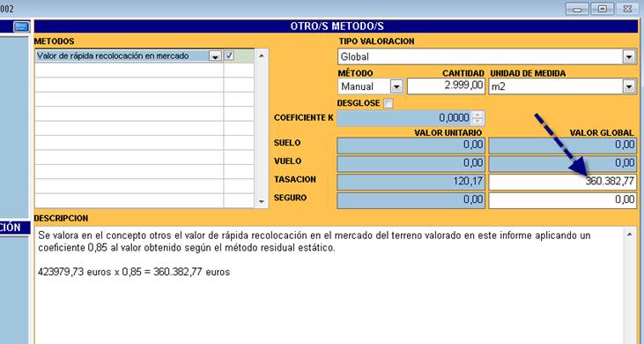Close the window

(627, 9)
